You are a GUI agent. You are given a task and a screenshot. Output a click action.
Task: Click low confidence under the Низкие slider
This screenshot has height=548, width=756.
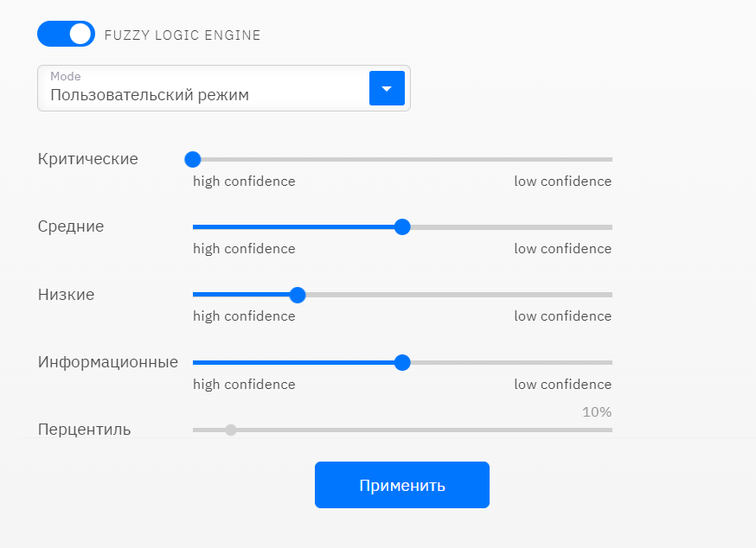pos(562,316)
